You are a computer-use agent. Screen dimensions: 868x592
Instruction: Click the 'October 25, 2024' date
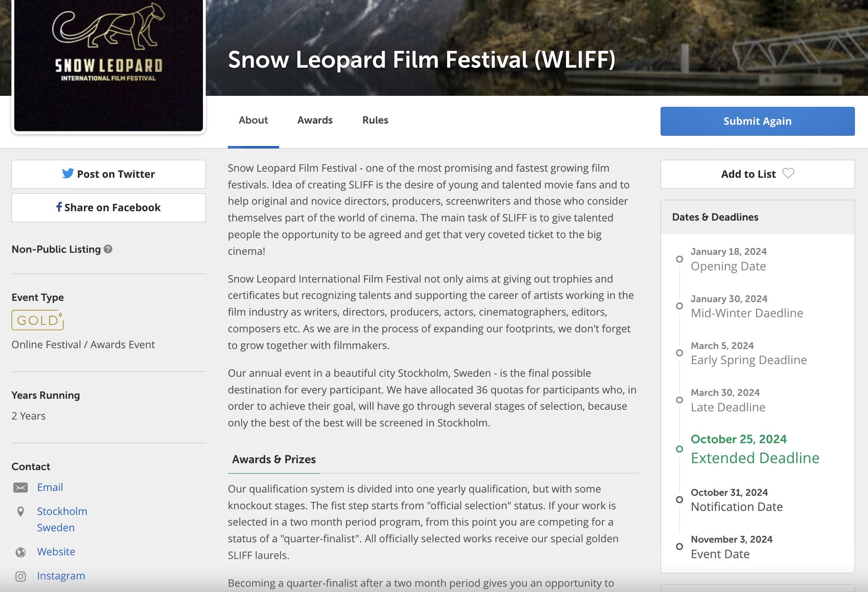738,439
